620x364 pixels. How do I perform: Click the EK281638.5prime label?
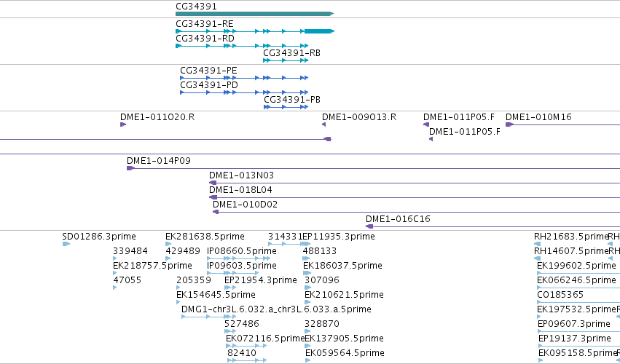[205, 237]
